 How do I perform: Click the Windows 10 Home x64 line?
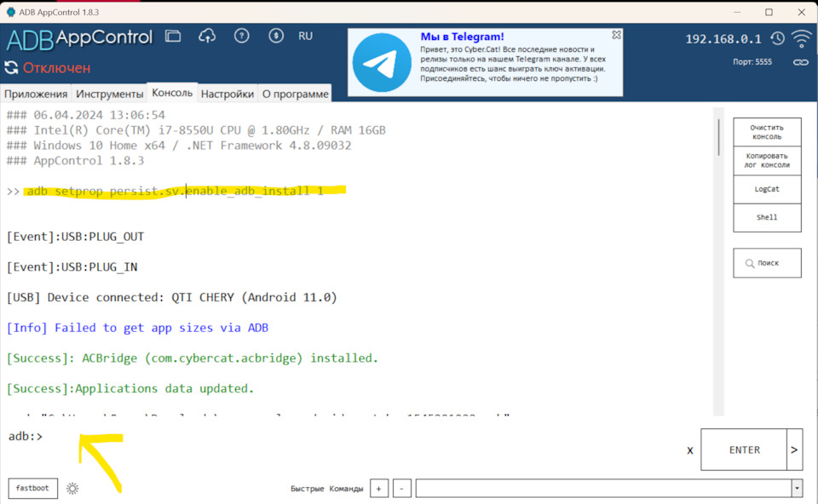[178, 146]
